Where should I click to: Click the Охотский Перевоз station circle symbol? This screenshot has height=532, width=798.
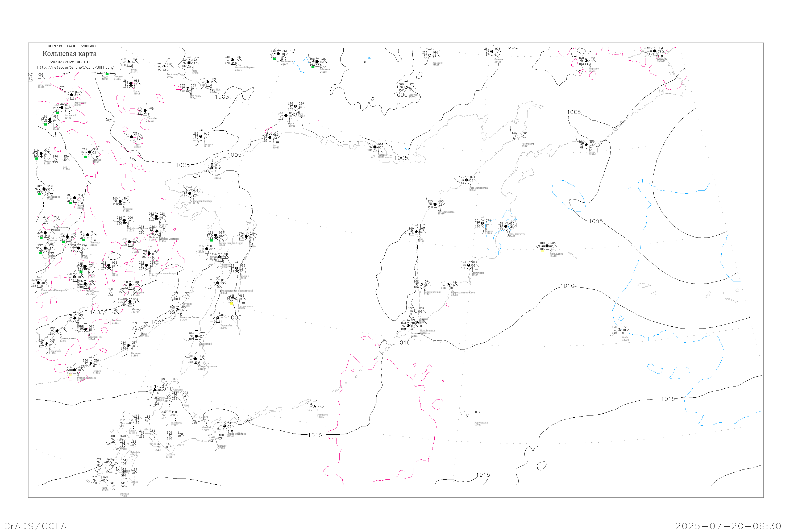tap(232, 60)
